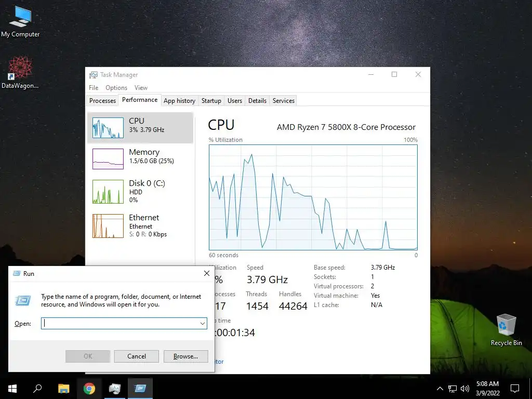Select the Disk 0 (C:) mini graph
This screenshot has width=532, height=399.
click(108, 192)
